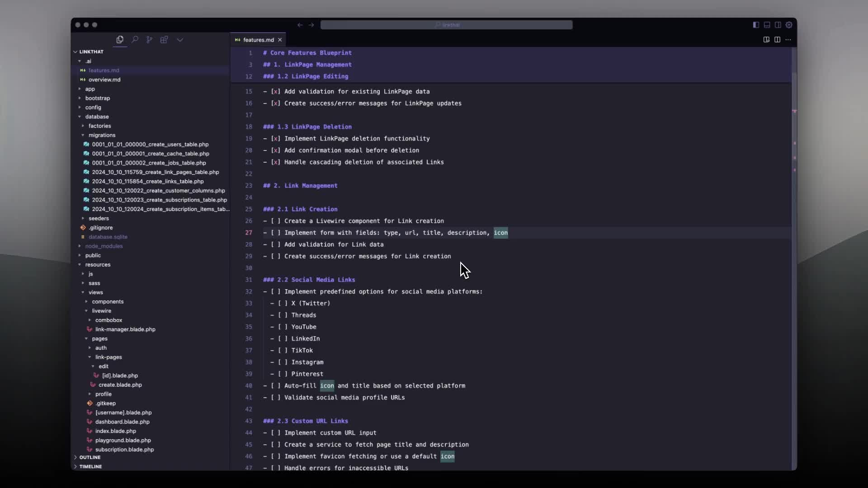This screenshot has height=488, width=868.
Task: Open the back navigation arrow button
Action: coord(300,24)
